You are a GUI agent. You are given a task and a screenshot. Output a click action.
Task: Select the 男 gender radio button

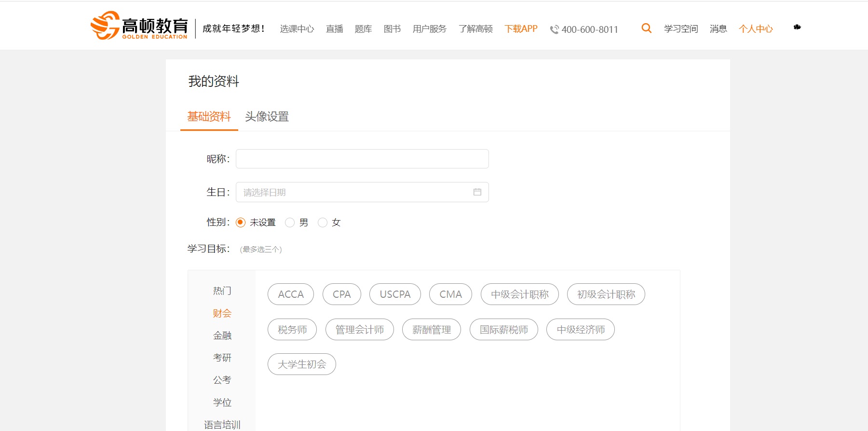pos(290,222)
